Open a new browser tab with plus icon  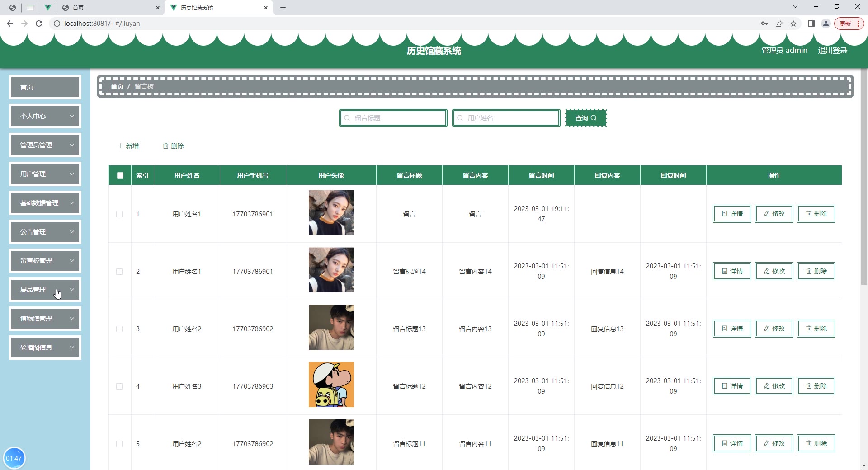click(283, 8)
